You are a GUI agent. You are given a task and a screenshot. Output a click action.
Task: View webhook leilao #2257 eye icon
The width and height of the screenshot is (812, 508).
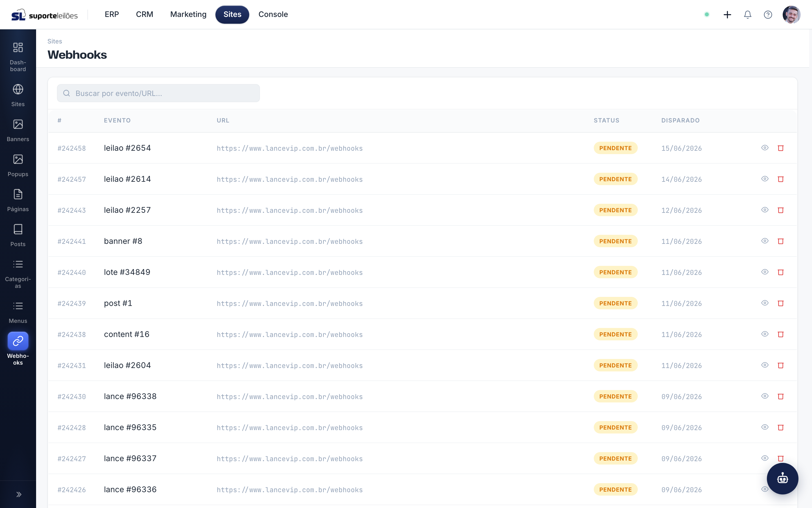[x=765, y=210]
